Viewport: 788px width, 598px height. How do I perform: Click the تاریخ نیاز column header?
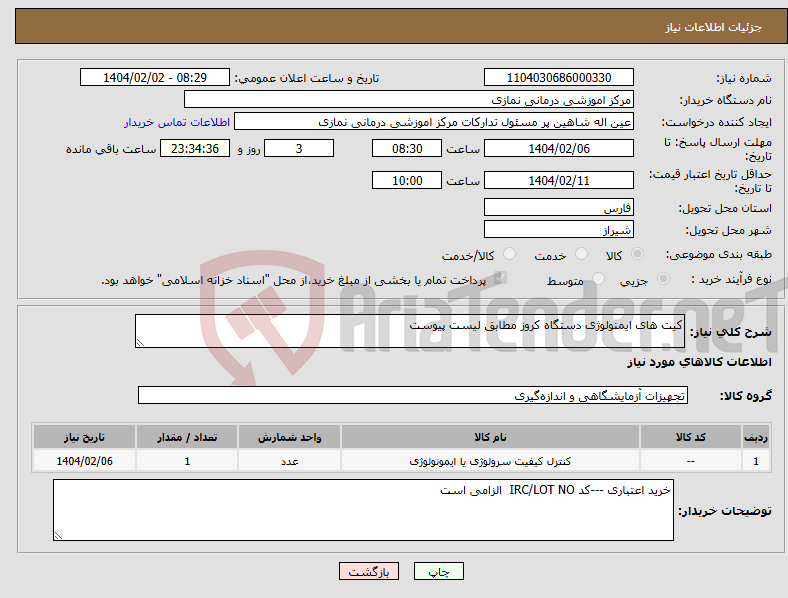(x=84, y=437)
